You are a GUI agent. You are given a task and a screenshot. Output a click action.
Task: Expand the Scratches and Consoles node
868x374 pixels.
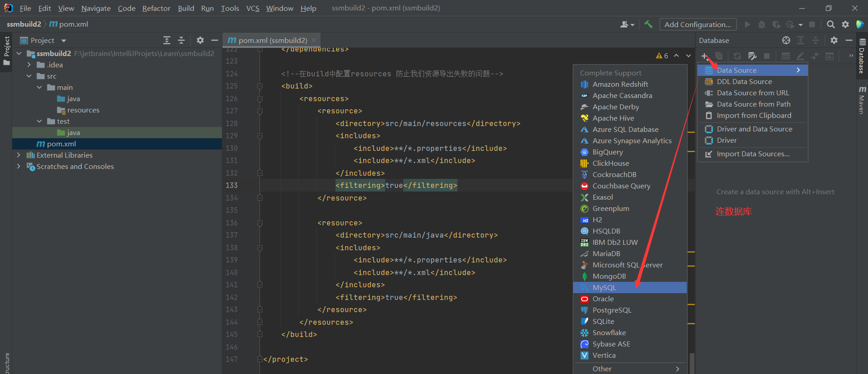point(19,166)
